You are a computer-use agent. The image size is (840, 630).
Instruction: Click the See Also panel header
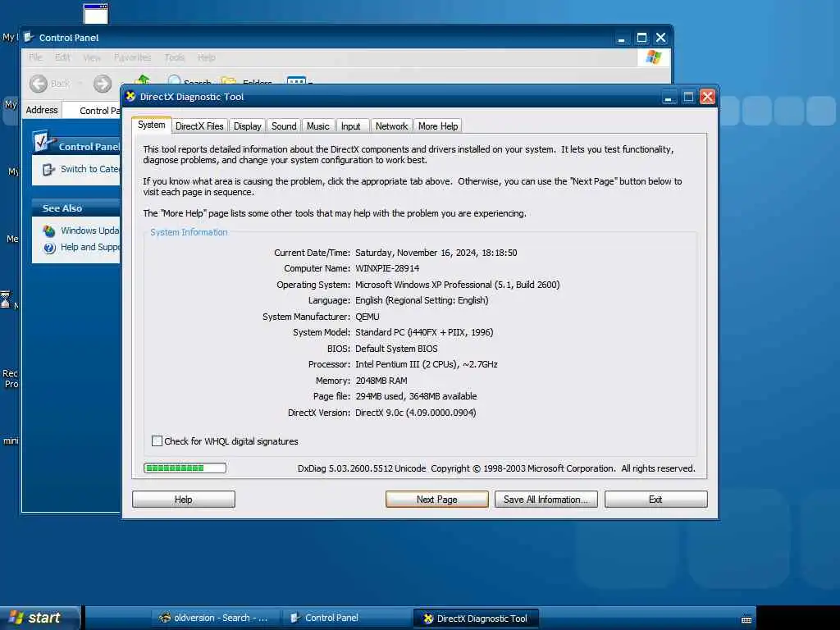(76, 208)
